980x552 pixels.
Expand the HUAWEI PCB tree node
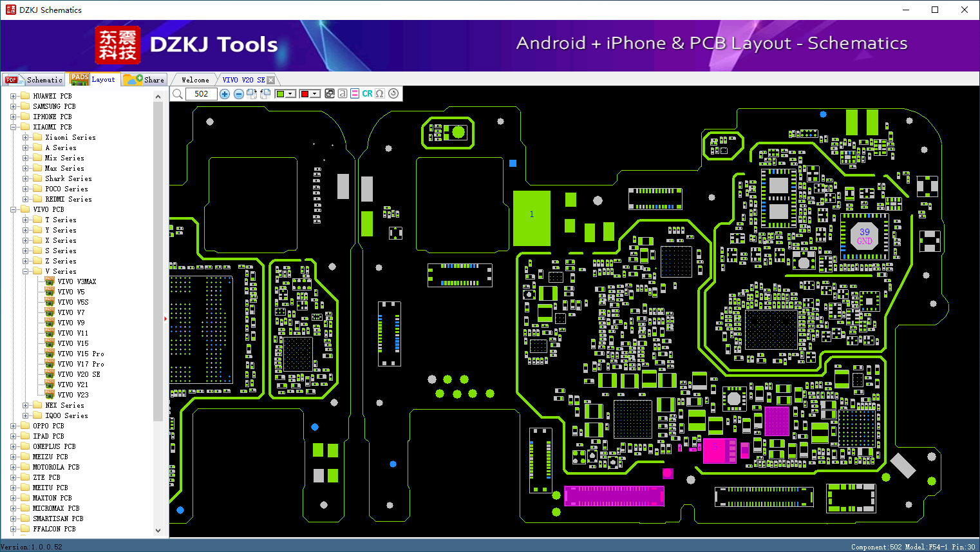pyautogui.click(x=13, y=96)
